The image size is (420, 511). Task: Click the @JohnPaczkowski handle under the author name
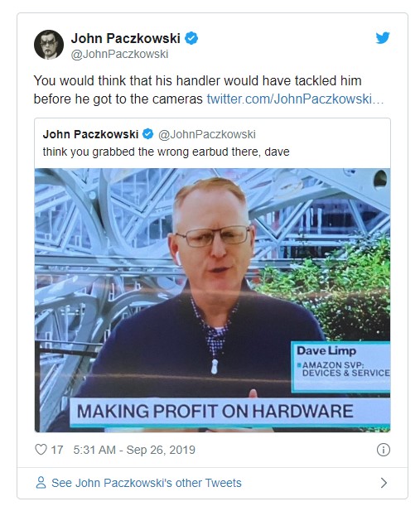[119, 54]
